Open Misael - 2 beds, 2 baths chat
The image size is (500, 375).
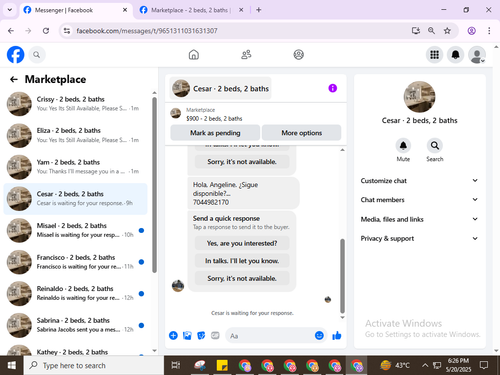pos(75,230)
